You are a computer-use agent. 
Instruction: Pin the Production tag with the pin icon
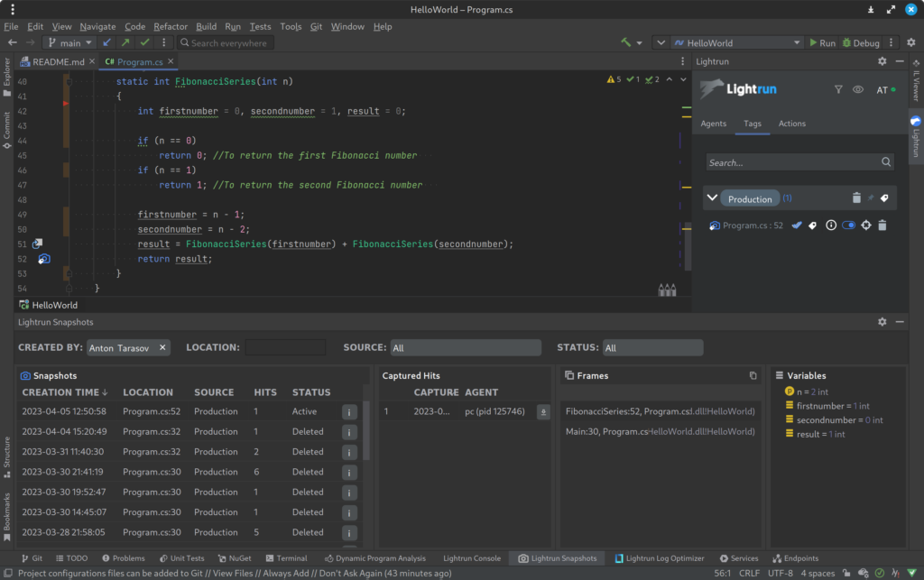[x=871, y=198]
